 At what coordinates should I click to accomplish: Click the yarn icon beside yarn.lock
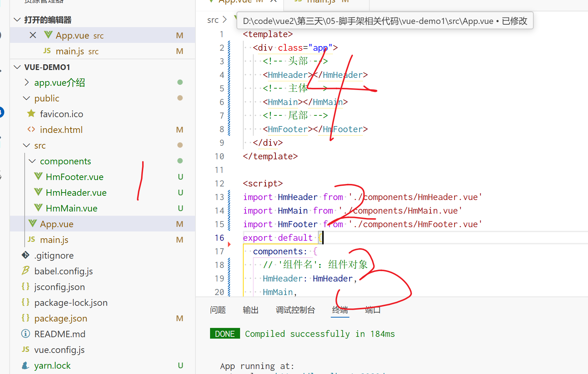pyautogui.click(x=26, y=365)
